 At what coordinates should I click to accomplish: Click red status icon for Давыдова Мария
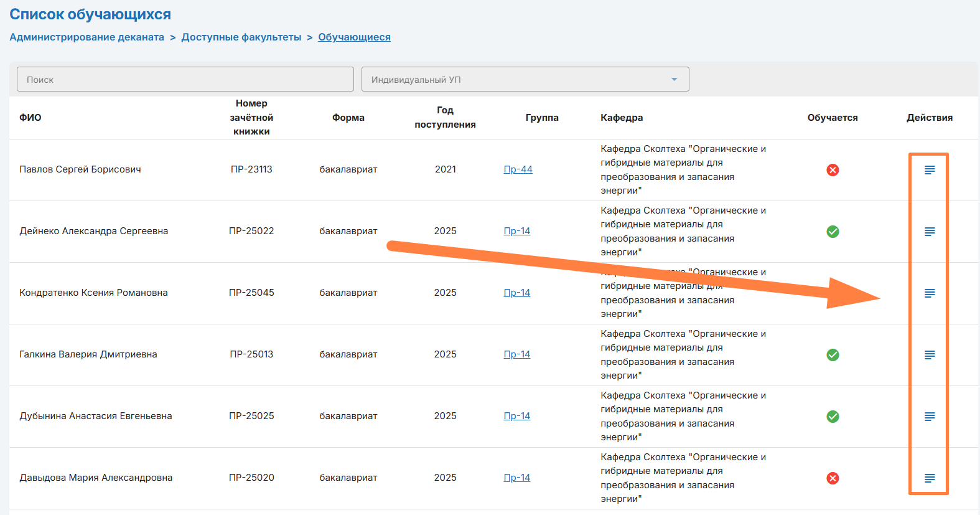pyautogui.click(x=833, y=478)
